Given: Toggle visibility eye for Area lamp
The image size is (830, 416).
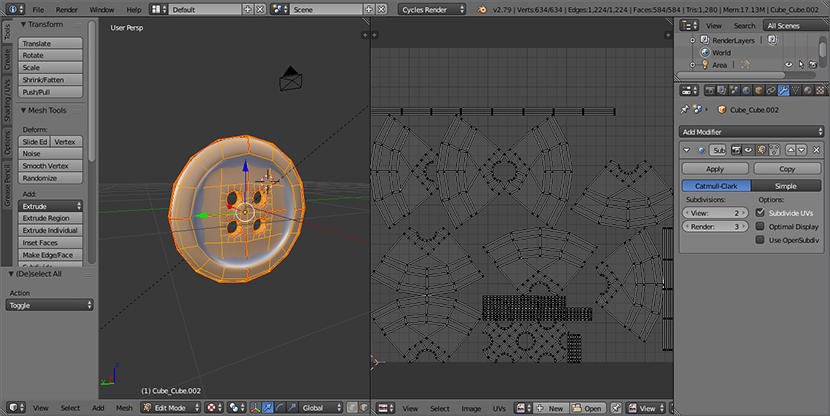Looking at the screenshot, I should coord(789,65).
